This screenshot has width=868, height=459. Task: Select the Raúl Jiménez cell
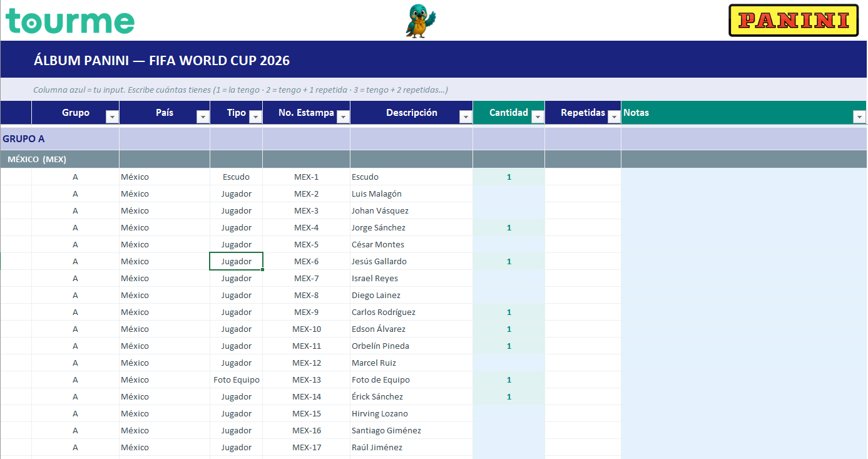coord(411,448)
